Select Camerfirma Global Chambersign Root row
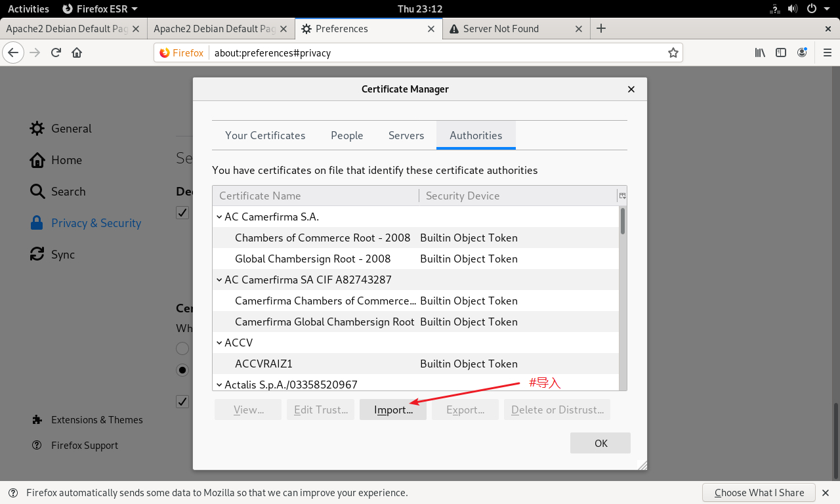 pos(416,322)
